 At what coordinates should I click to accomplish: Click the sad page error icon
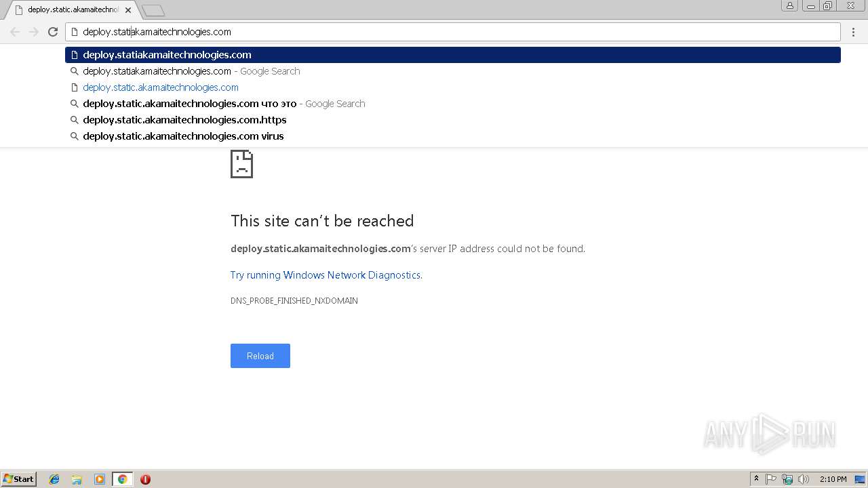(x=241, y=163)
